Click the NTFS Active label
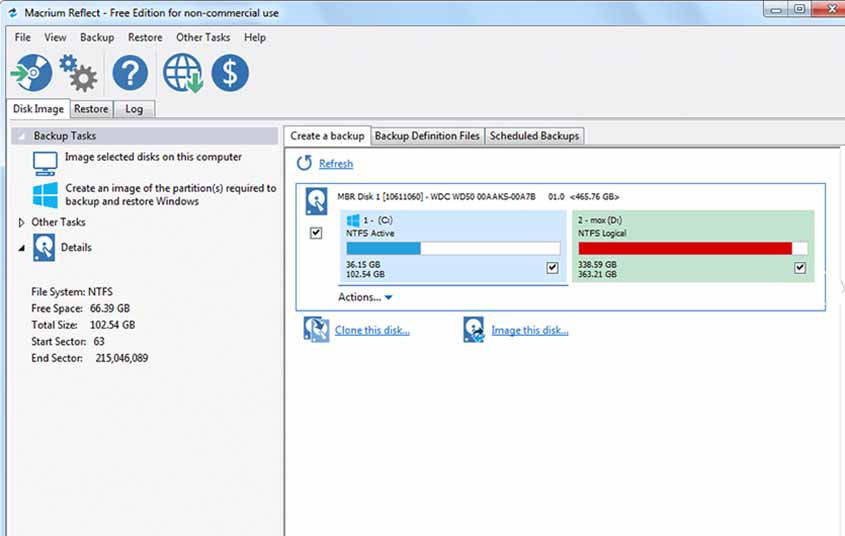Screen dimensions: 845x536 (370, 233)
